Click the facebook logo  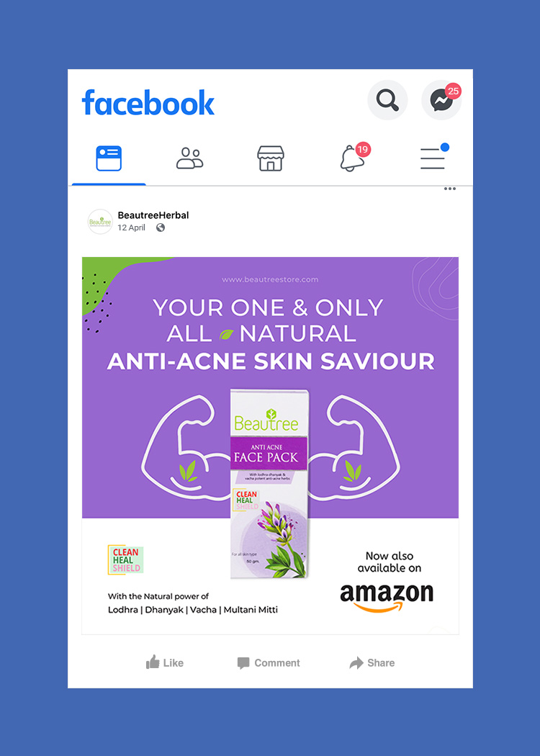[x=148, y=102]
